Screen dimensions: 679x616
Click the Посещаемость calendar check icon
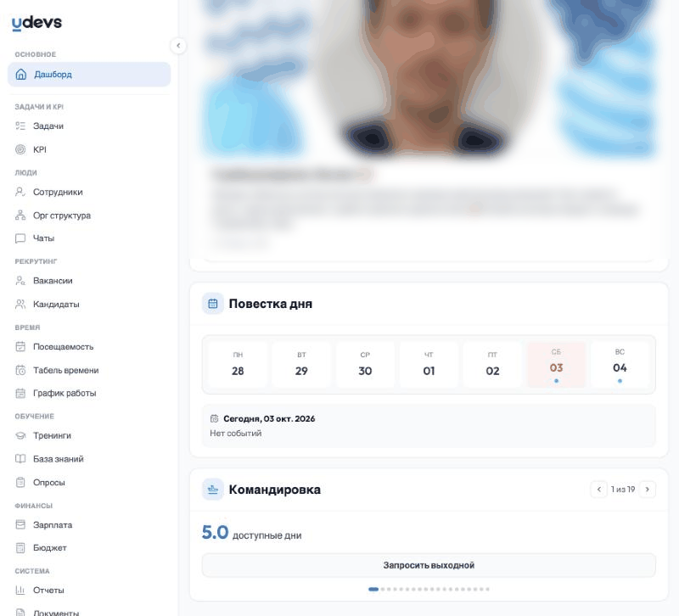click(x=20, y=347)
